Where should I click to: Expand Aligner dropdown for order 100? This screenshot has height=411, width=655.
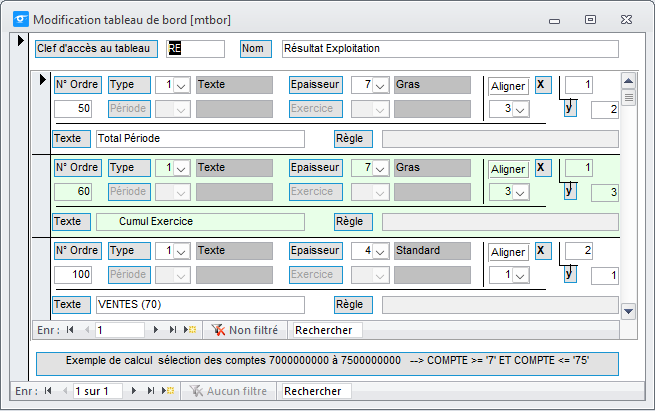point(520,275)
